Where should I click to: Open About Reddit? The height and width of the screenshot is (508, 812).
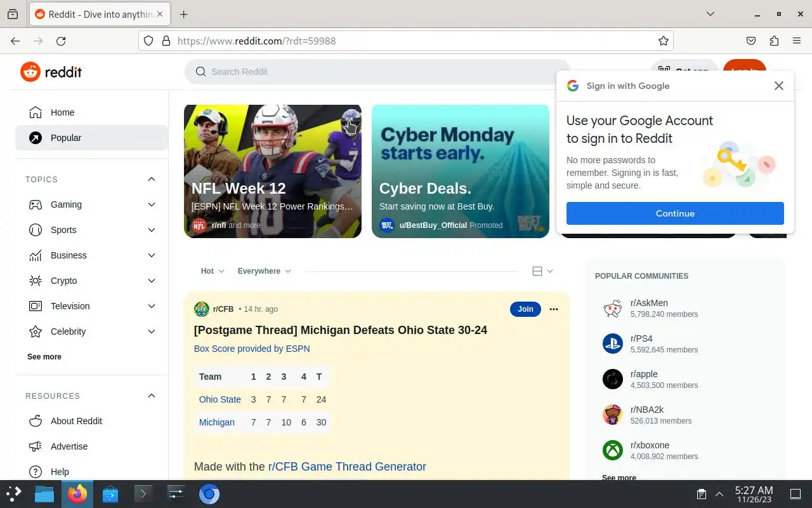[x=91, y=421]
